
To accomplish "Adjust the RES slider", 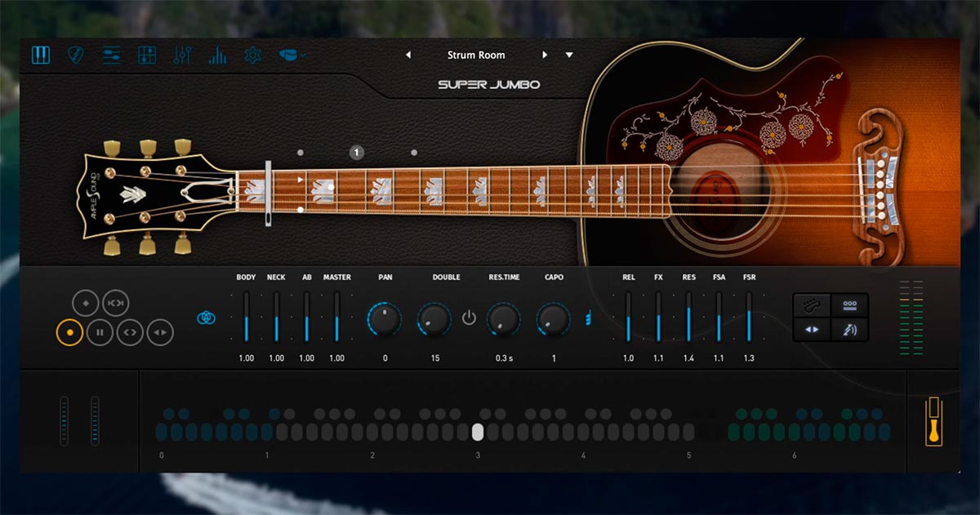I will pyautogui.click(x=688, y=317).
